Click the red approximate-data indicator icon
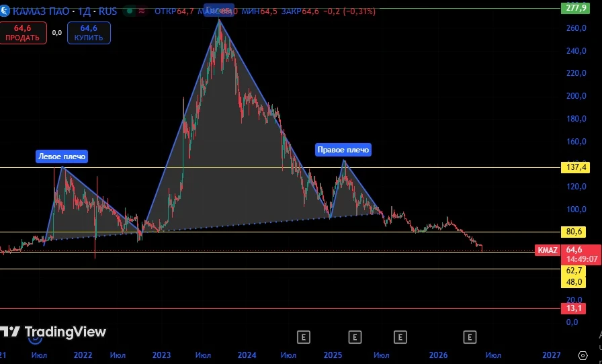The width and height of the screenshot is (602, 364). coord(142,11)
